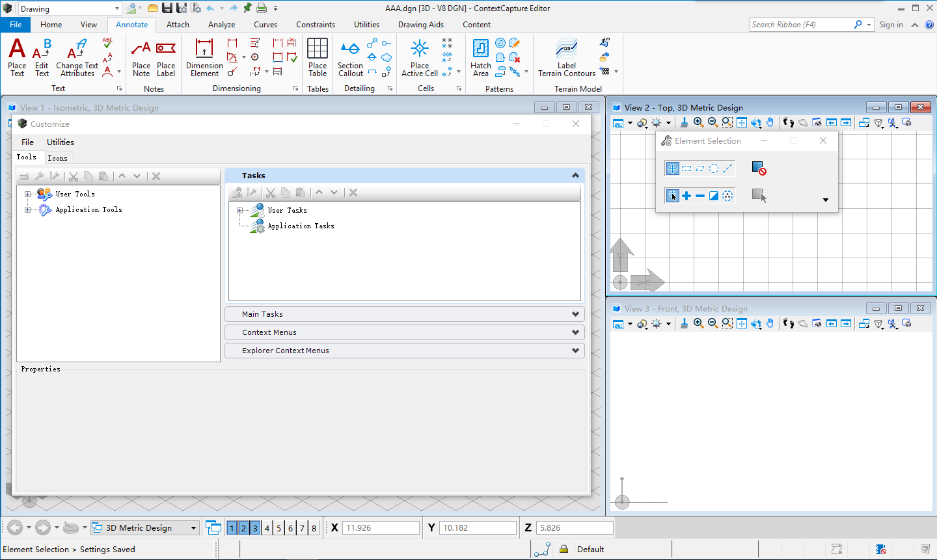Expand Application Tools tree node
Viewport: 937px width, 560px height.
tap(27, 209)
